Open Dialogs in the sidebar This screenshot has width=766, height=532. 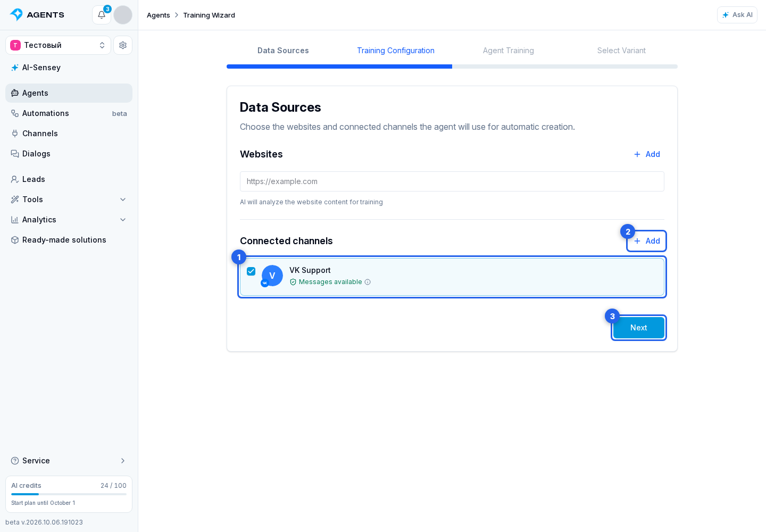pos(69,154)
